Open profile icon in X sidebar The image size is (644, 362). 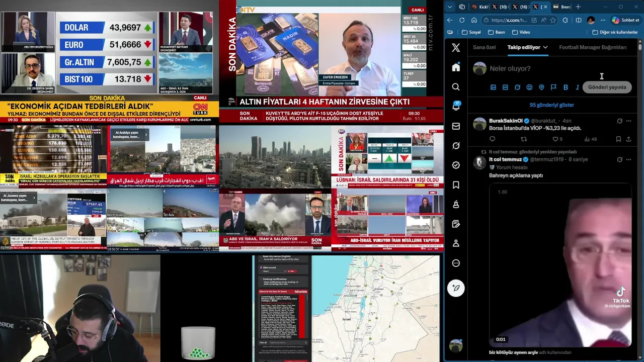456,243
